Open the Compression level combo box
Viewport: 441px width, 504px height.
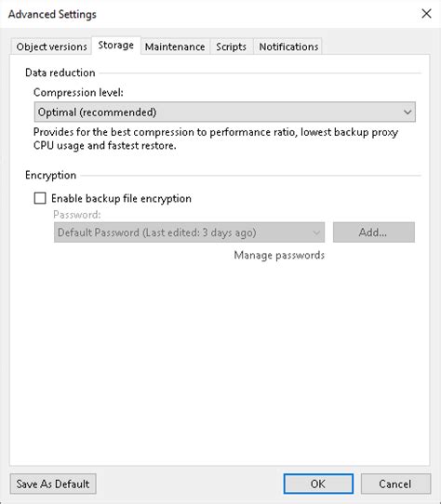click(224, 112)
